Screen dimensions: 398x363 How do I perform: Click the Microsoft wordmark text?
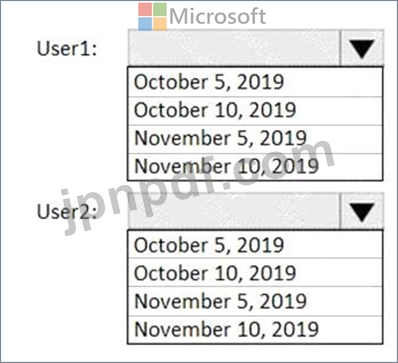coord(218,16)
